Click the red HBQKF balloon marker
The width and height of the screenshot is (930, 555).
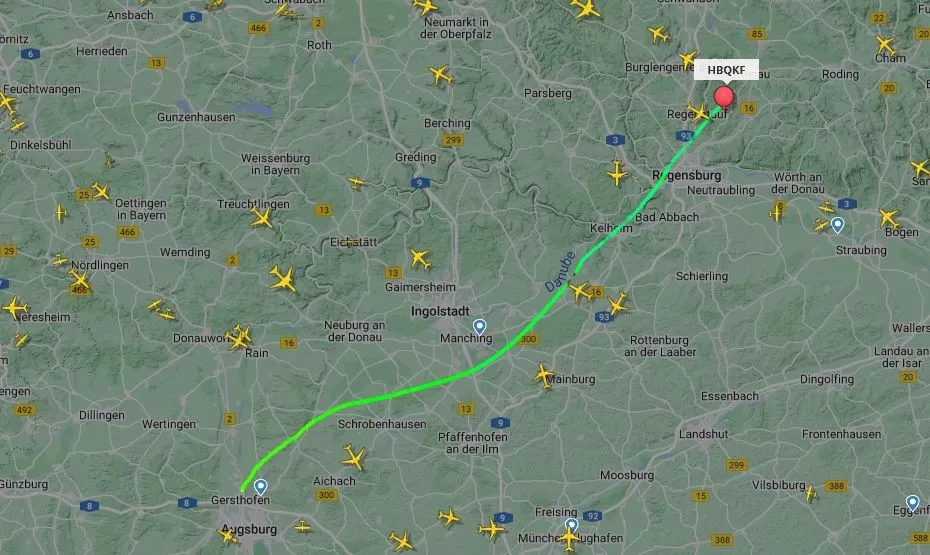(x=724, y=97)
